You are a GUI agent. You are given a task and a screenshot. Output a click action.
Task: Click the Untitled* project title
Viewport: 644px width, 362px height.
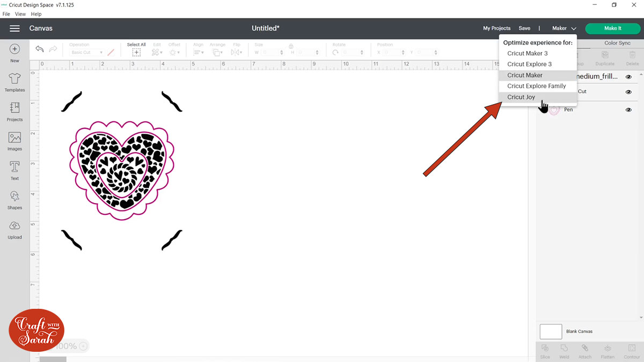[x=266, y=28]
